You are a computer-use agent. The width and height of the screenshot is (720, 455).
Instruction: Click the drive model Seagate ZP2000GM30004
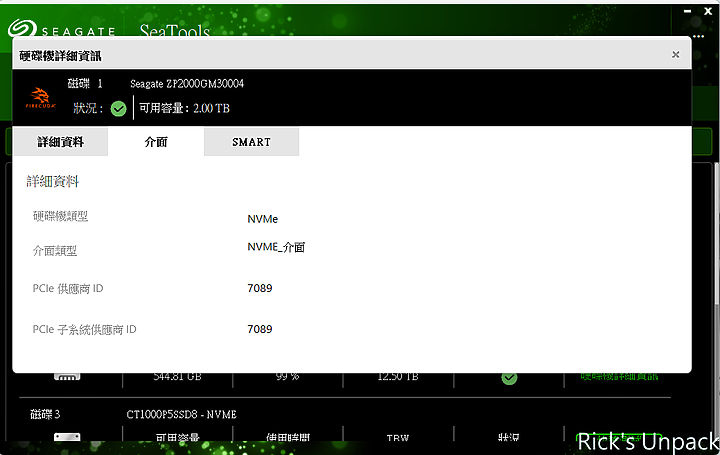(187, 84)
